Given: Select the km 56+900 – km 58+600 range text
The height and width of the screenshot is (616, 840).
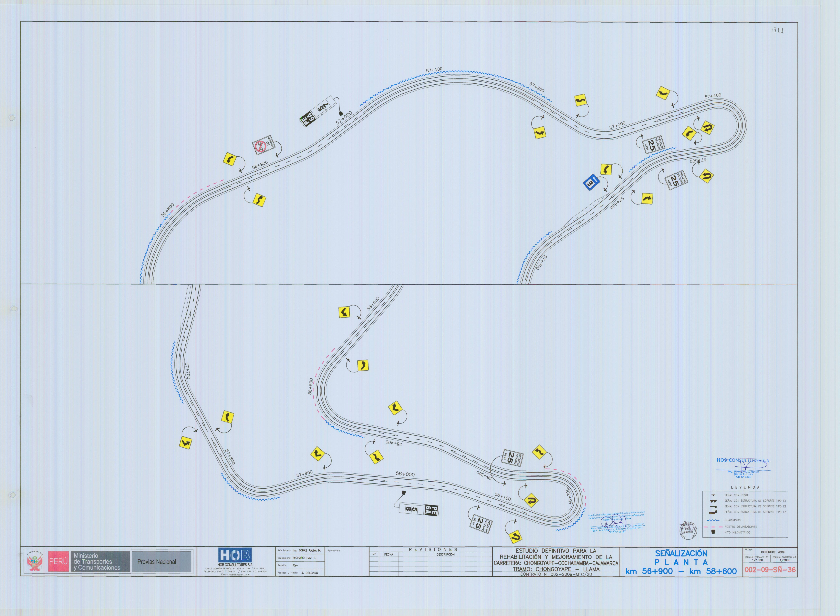Looking at the screenshot, I should click(x=681, y=571).
